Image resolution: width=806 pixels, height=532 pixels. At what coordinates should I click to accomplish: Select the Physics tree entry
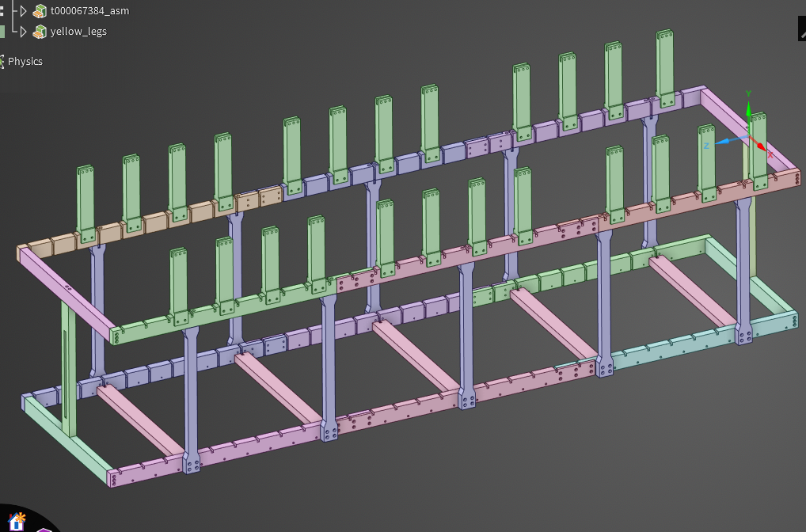25,62
